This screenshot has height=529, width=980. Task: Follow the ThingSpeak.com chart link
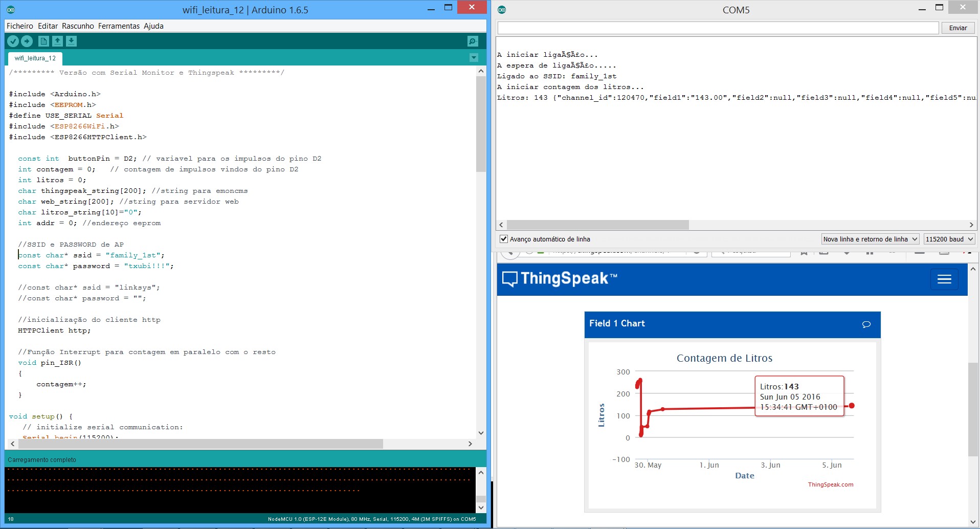click(831, 484)
